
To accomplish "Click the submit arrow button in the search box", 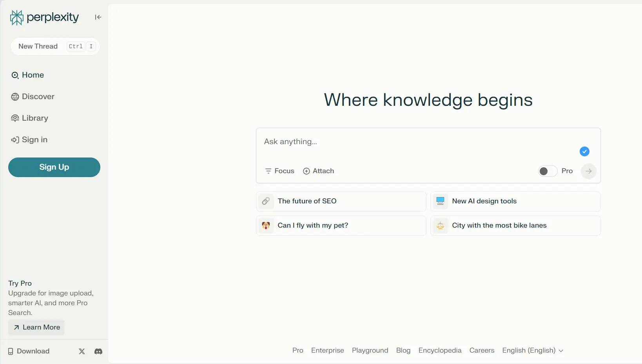I will click(x=588, y=171).
